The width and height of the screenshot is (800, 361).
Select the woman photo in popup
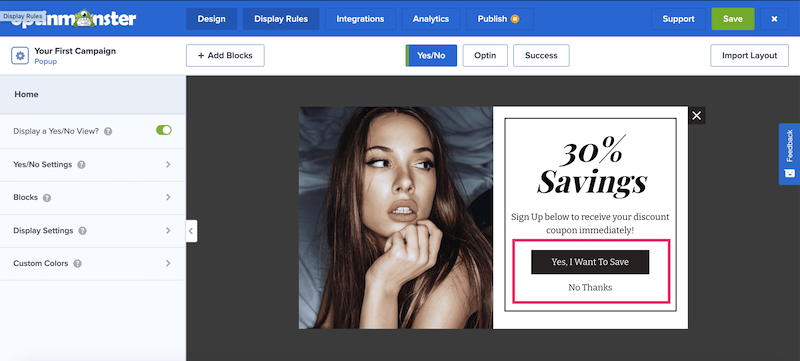pyautogui.click(x=395, y=218)
